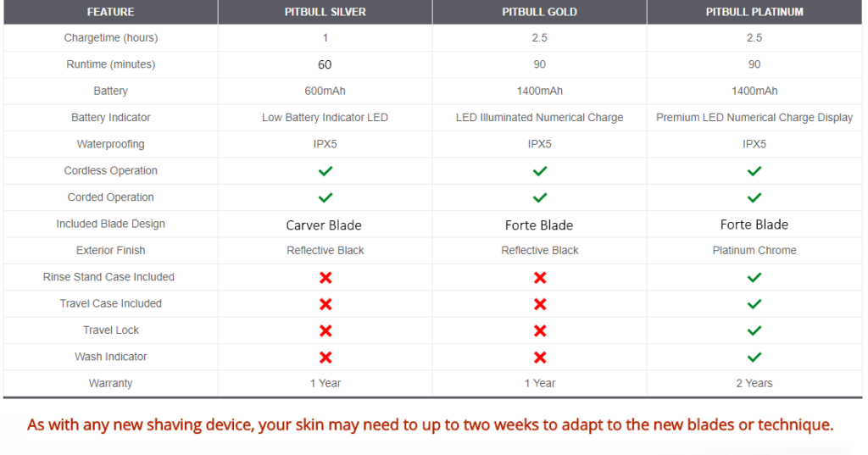This screenshot has width=868, height=455.
Task: Click Pitbull Gold wash indicator red X
Action: [540, 357]
